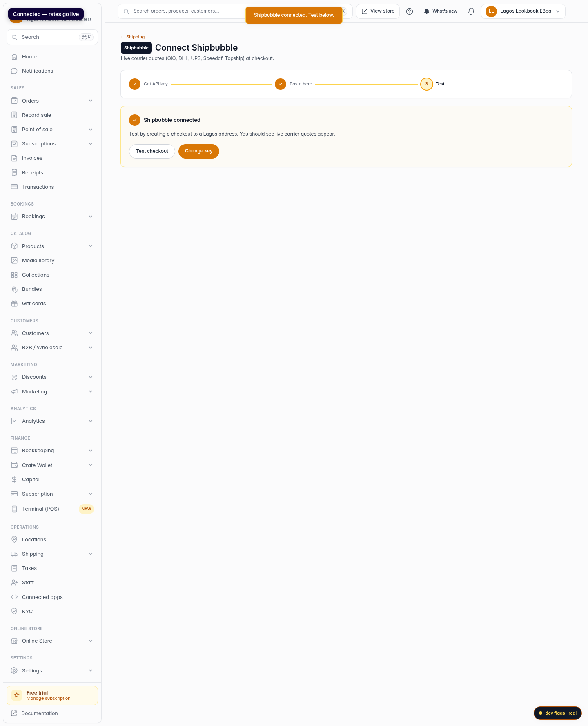Open Taxes icon under Operations
The width and height of the screenshot is (588, 726).
[x=14, y=568]
